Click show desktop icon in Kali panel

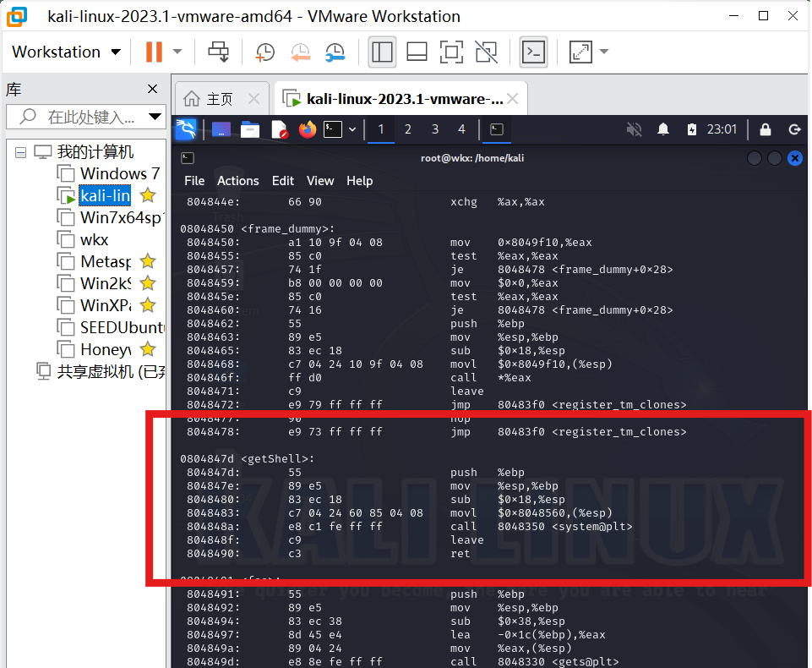coord(221,129)
